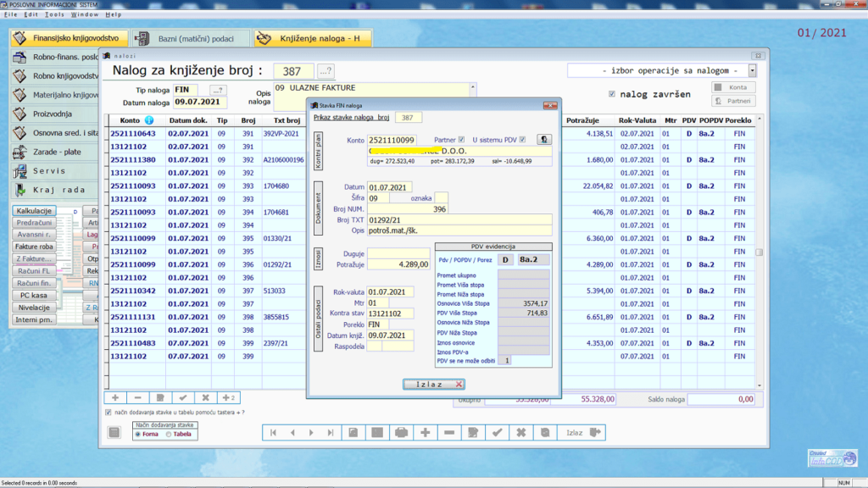Remove row with minus above keyboard checkbox

click(138, 398)
